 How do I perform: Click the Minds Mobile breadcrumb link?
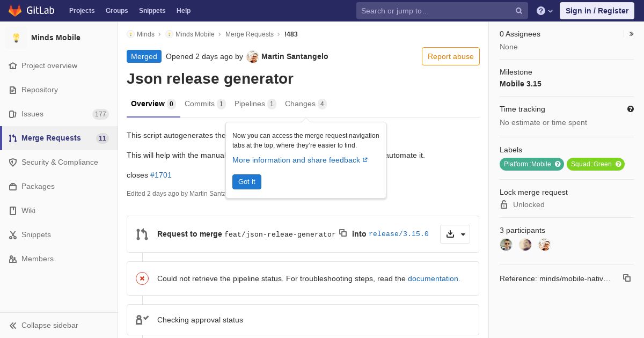[x=195, y=34]
